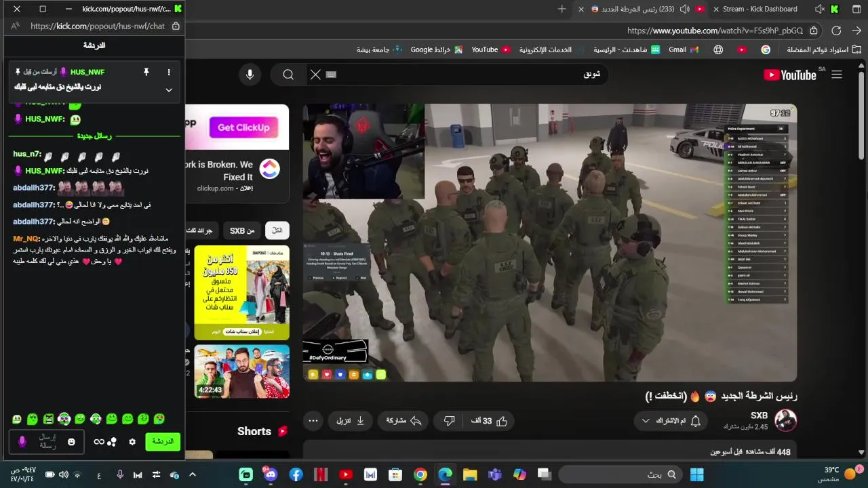Open the Kick emote picker smiley
Viewport: 868px width, 488px height.
(x=71, y=442)
